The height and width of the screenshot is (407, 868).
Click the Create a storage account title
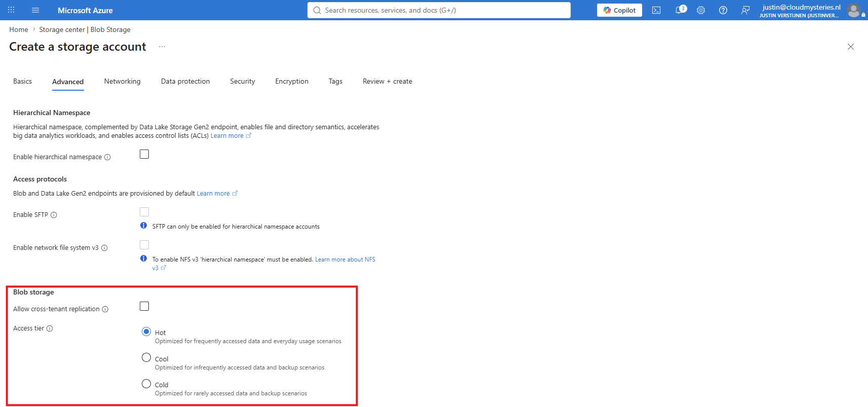click(77, 47)
